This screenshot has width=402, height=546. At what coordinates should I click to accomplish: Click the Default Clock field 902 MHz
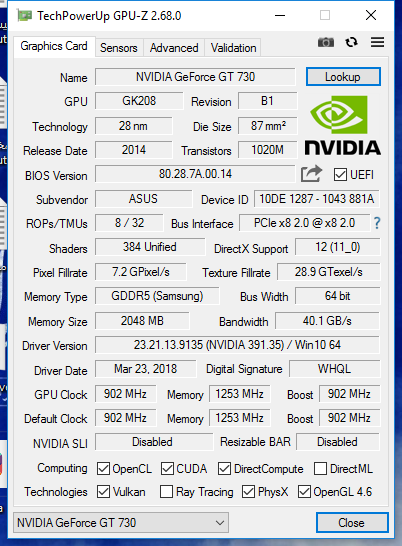[125, 418]
